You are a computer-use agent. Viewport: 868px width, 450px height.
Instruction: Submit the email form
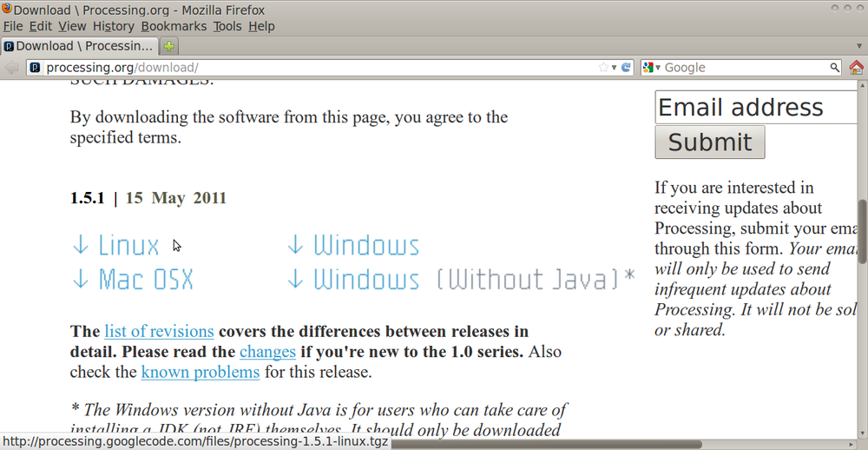tap(710, 142)
